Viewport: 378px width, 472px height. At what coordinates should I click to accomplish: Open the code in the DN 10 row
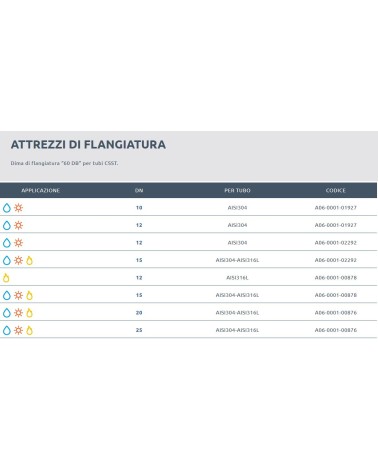(336, 208)
